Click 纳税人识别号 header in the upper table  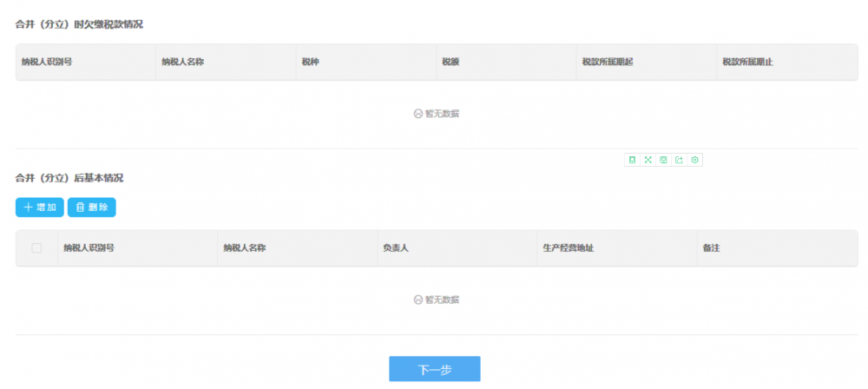pyautogui.click(x=47, y=63)
